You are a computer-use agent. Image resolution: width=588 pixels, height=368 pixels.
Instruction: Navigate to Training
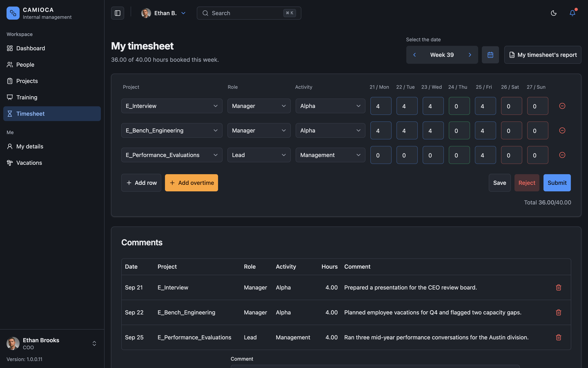point(52,97)
